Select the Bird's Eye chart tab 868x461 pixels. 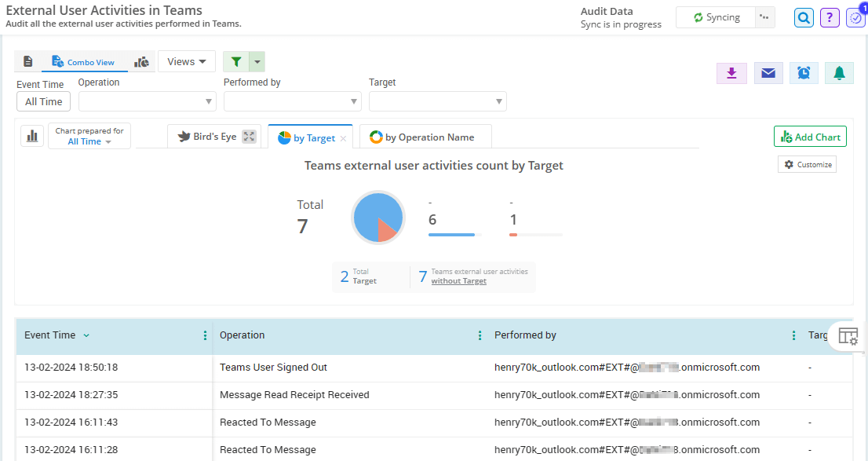coord(207,137)
